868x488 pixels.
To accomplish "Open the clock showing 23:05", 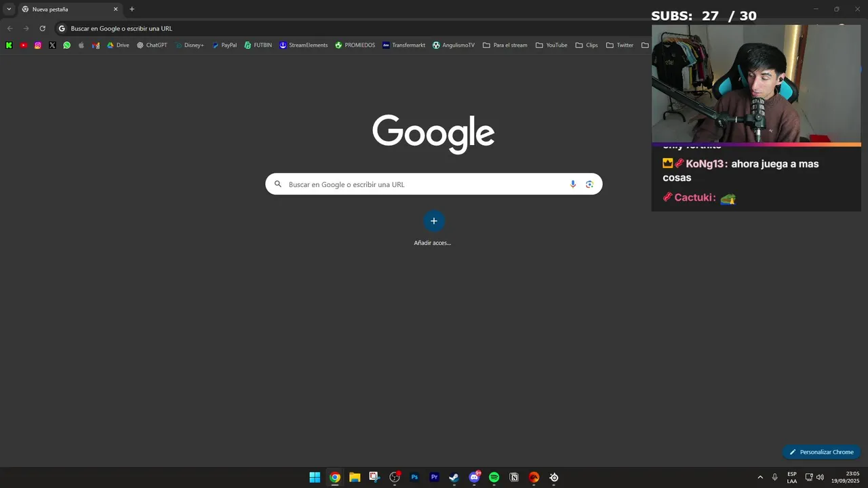I will click(x=846, y=477).
